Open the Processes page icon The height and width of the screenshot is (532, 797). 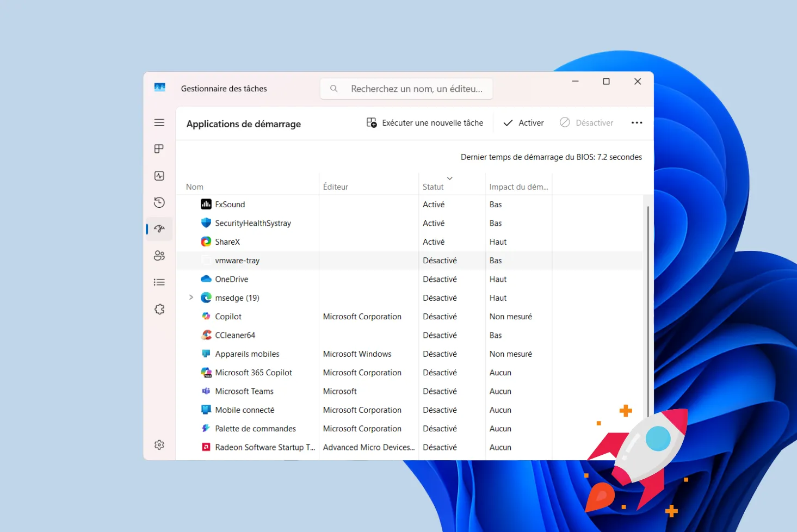159,149
